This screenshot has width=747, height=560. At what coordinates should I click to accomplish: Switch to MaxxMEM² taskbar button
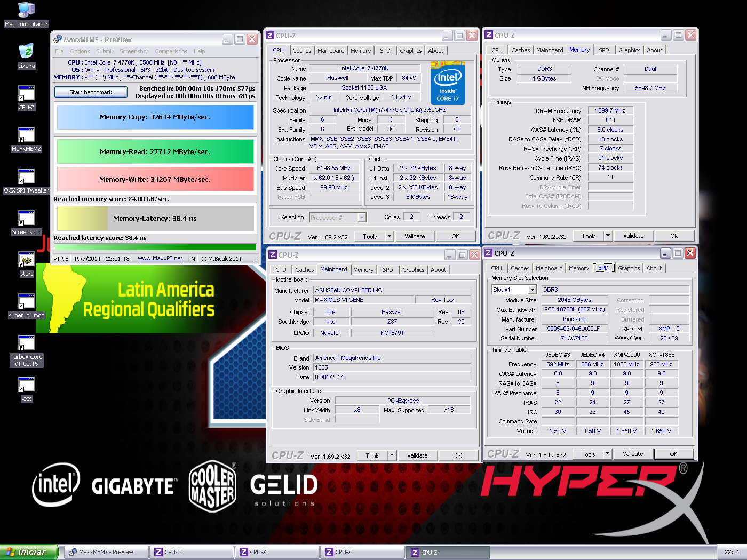[x=106, y=552]
